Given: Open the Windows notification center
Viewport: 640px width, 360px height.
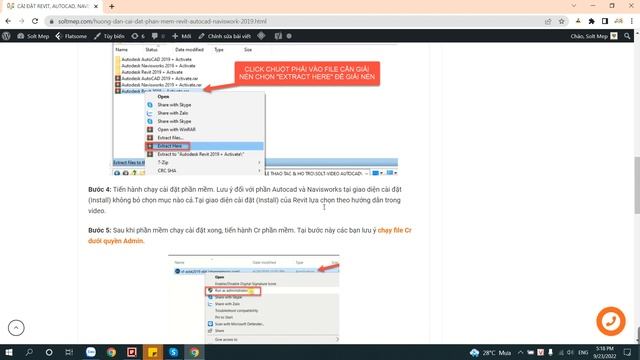Looking at the screenshot, I should point(628,353).
